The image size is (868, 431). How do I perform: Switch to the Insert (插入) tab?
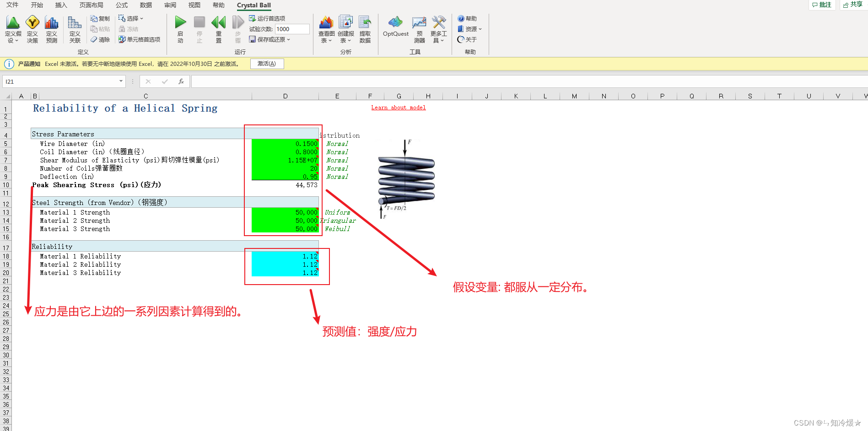click(61, 5)
